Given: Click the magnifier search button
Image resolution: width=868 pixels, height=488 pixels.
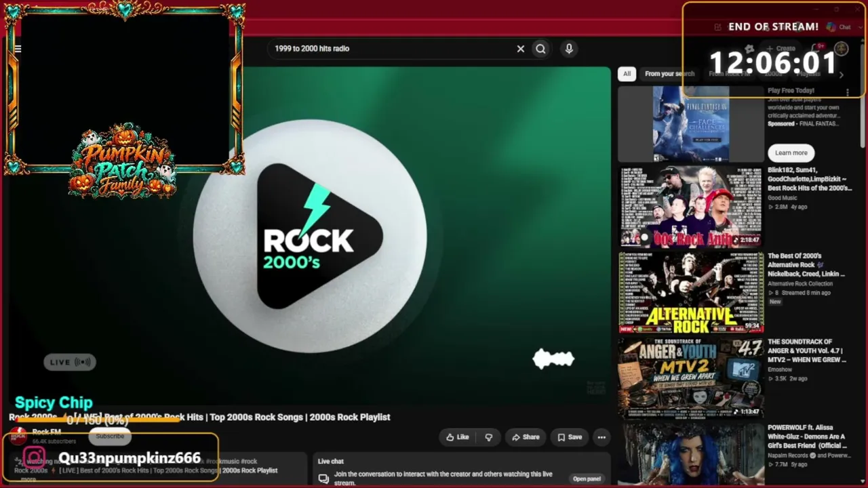Looking at the screenshot, I should click(x=540, y=49).
